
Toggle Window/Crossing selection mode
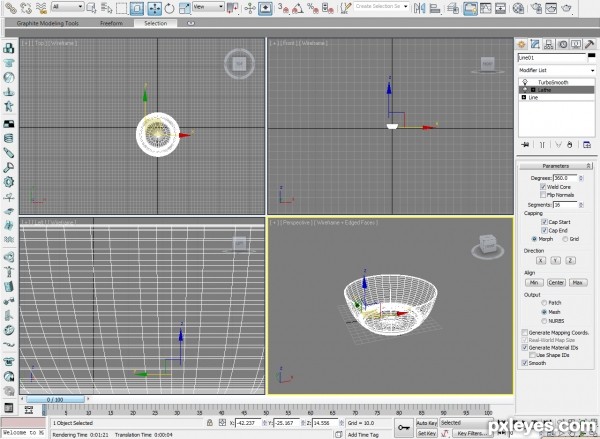click(137, 8)
